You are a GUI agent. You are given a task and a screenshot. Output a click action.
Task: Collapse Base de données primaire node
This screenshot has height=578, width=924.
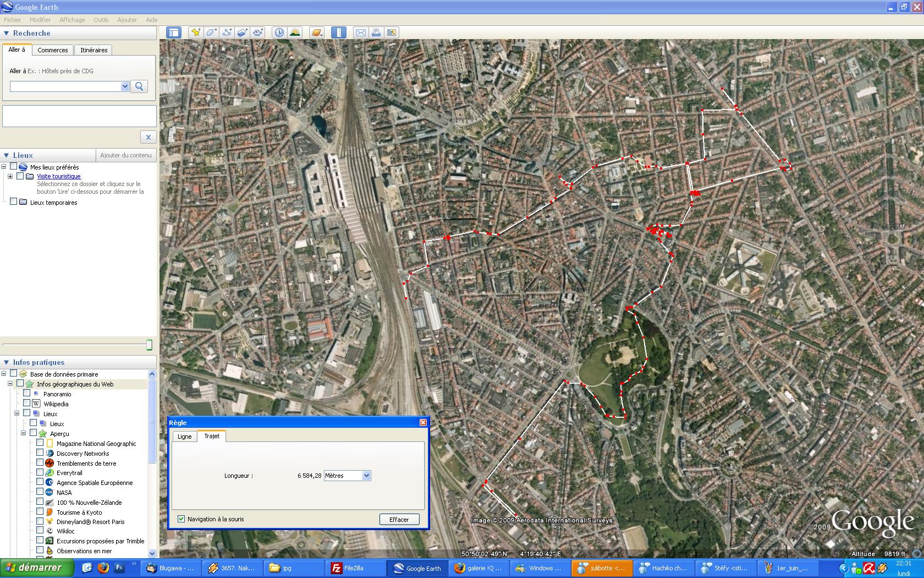[x=4, y=374]
